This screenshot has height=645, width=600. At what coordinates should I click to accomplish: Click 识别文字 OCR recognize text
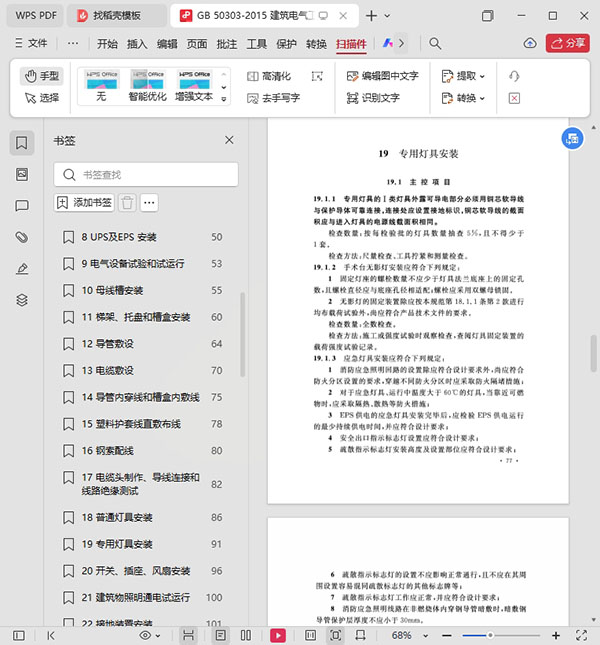point(373,98)
